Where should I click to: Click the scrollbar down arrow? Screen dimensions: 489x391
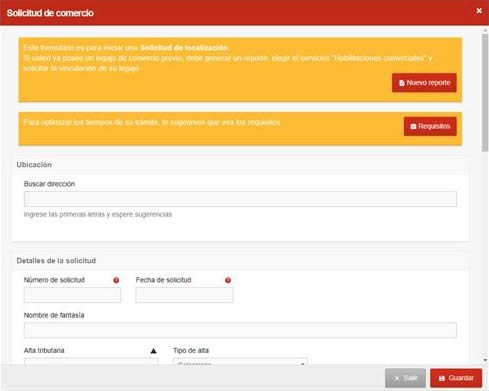(x=485, y=360)
